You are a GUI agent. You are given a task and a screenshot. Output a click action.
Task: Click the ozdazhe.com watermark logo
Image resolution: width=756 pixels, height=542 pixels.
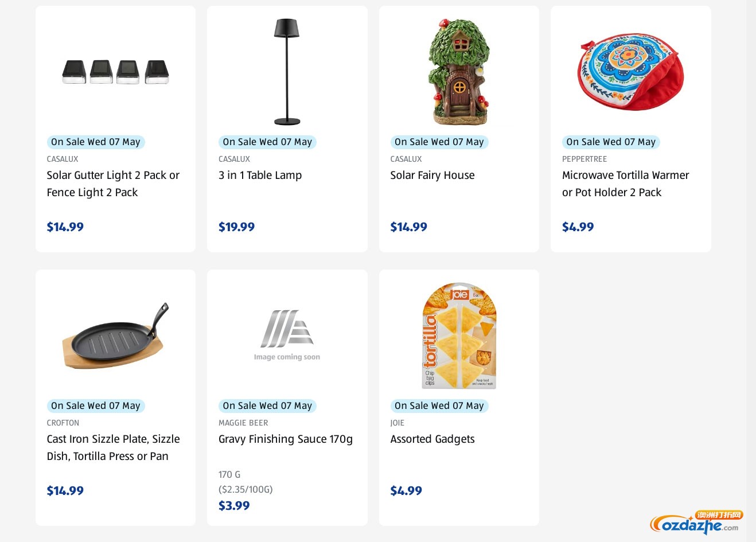(x=696, y=522)
